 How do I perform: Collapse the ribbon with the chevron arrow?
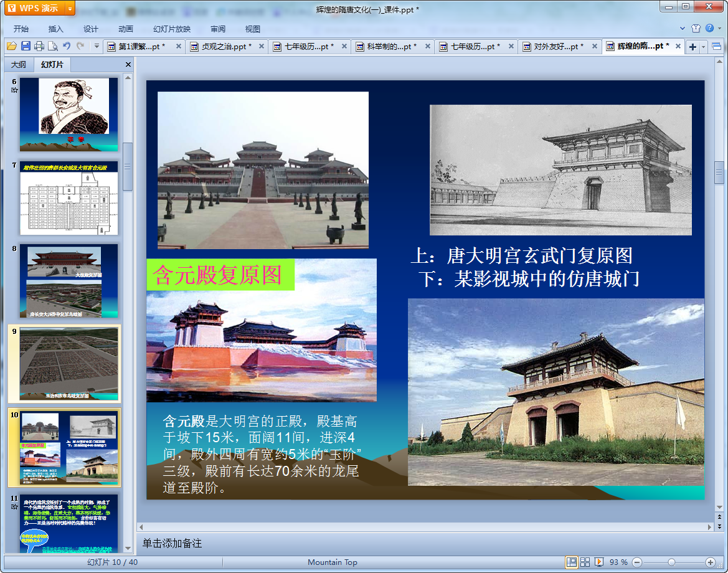pos(683,29)
